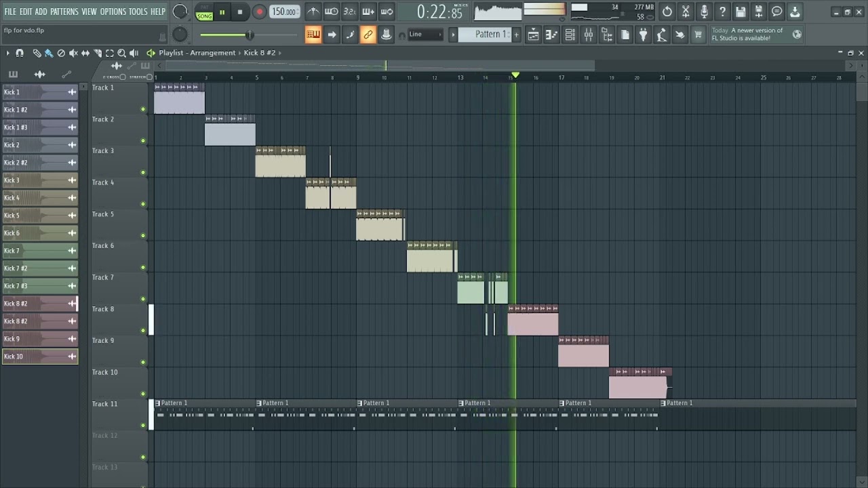Screen dimensions: 868x488
Task: Toggle the 3.2.1 countdown before recording
Action: click(349, 12)
